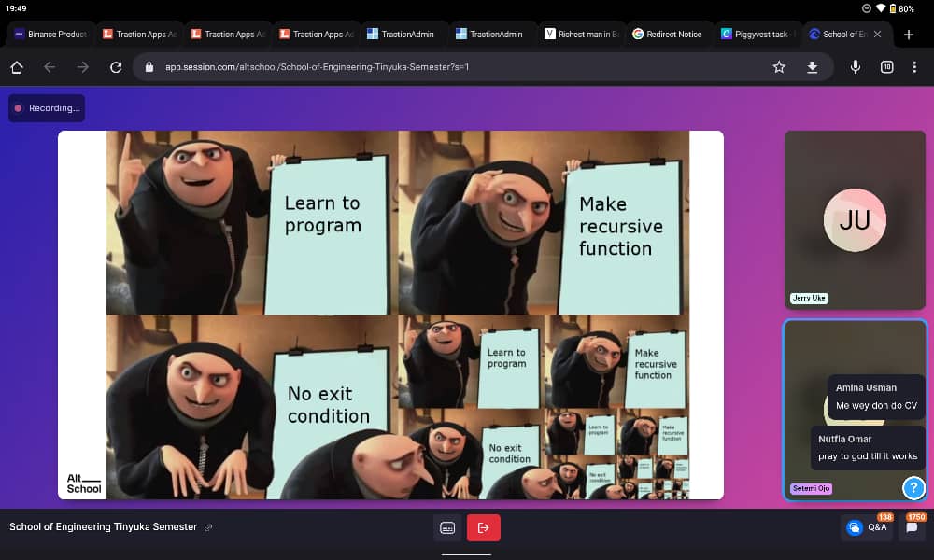The width and height of the screenshot is (934, 560).
Task: Switch to Piggyvest task tab
Action: (x=758, y=34)
